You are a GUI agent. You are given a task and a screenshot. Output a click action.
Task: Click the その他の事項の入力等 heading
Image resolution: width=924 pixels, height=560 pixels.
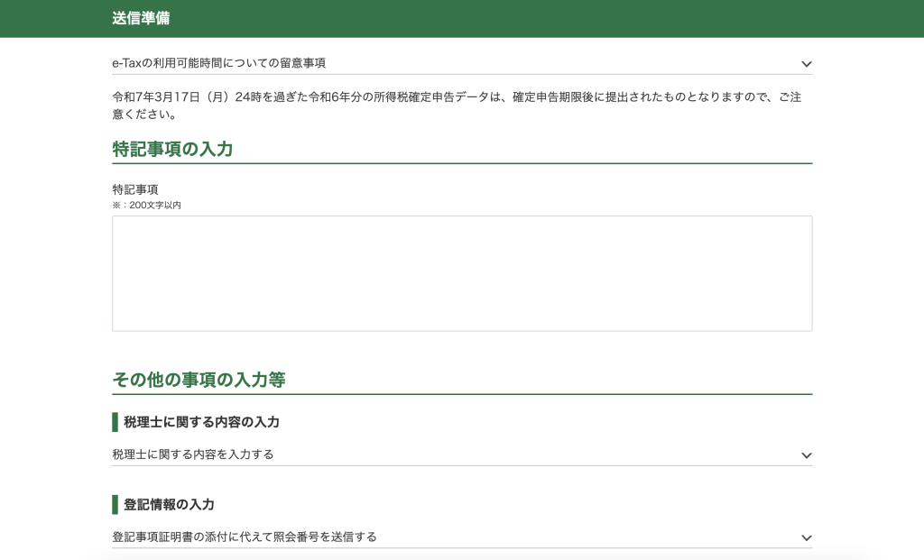199,380
